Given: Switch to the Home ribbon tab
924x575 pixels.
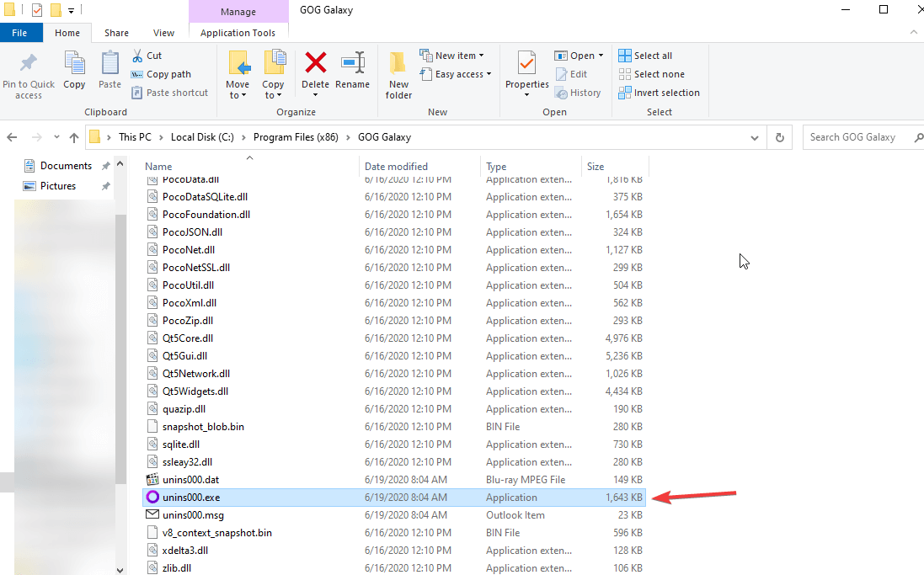Looking at the screenshot, I should (x=67, y=33).
